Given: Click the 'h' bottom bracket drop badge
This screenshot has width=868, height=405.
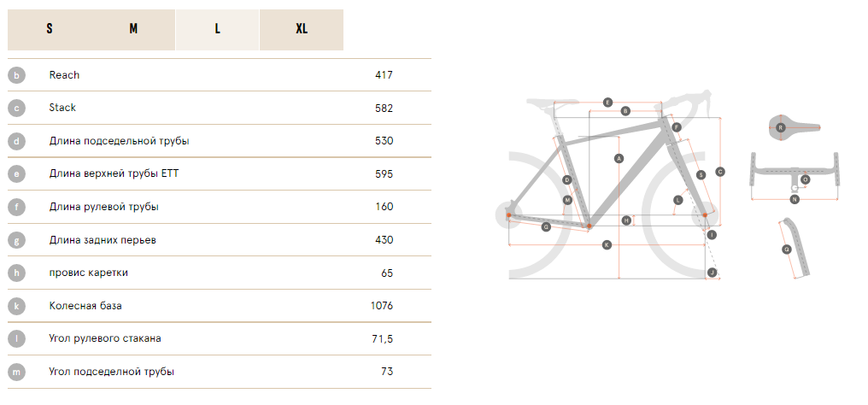Looking at the screenshot, I should click(16, 273).
